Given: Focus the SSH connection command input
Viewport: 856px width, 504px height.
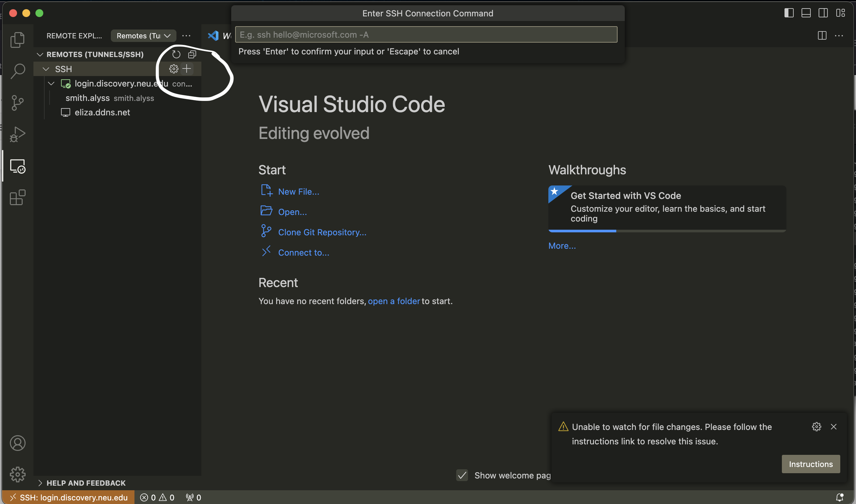Looking at the screenshot, I should [426, 35].
